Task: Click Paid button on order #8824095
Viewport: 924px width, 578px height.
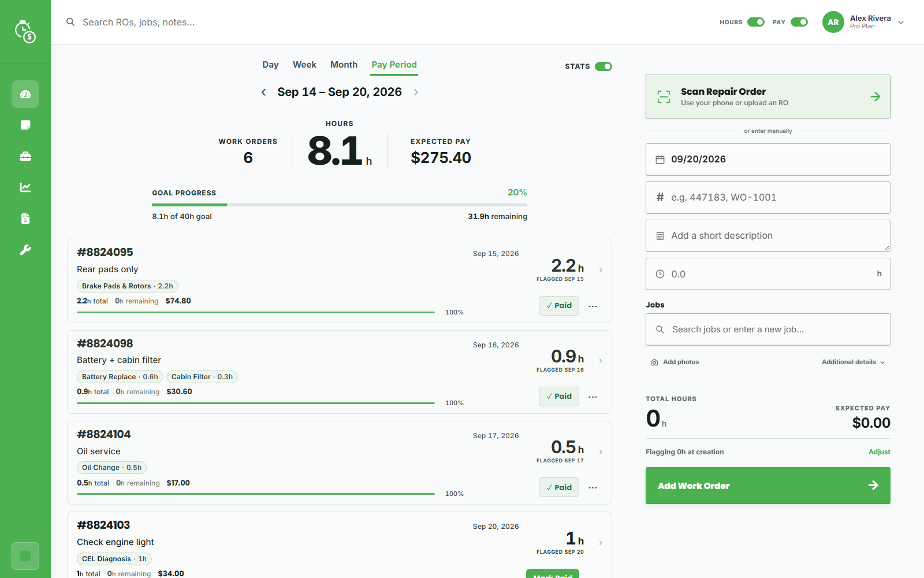Action: click(558, 306)
